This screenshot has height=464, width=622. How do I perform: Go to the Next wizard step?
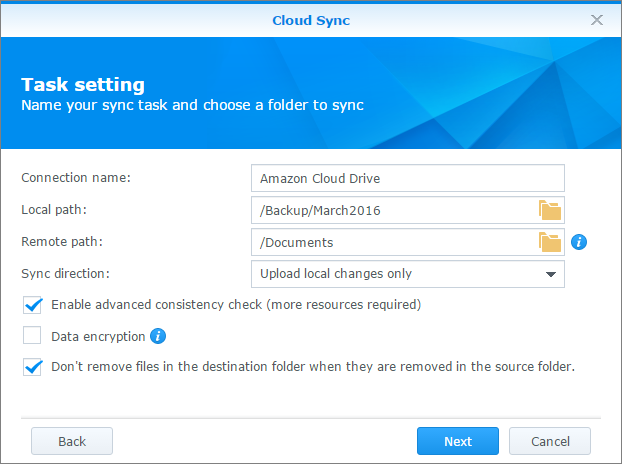pyautogui.click(x=458, y=441)
